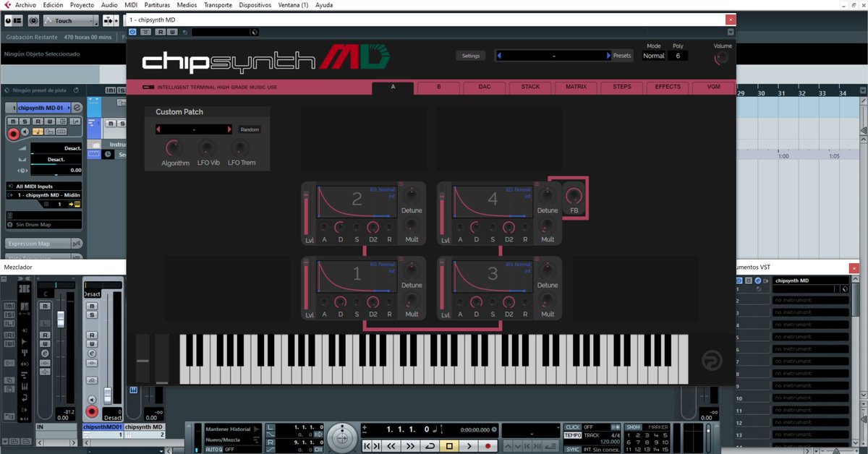Solo chipsnthMD01 channel in mixer
This screenshot has width=868, height=454.
tap(92, 314)
